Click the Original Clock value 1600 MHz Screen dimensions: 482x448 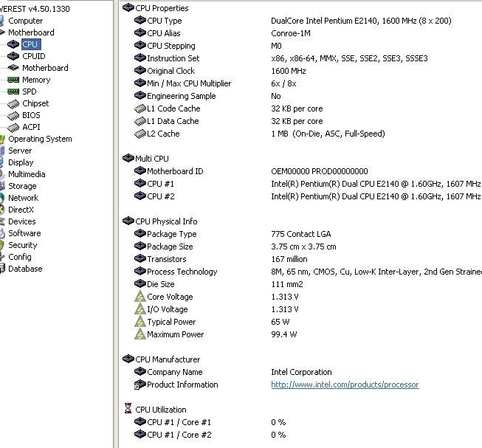[x=289, y=71]
